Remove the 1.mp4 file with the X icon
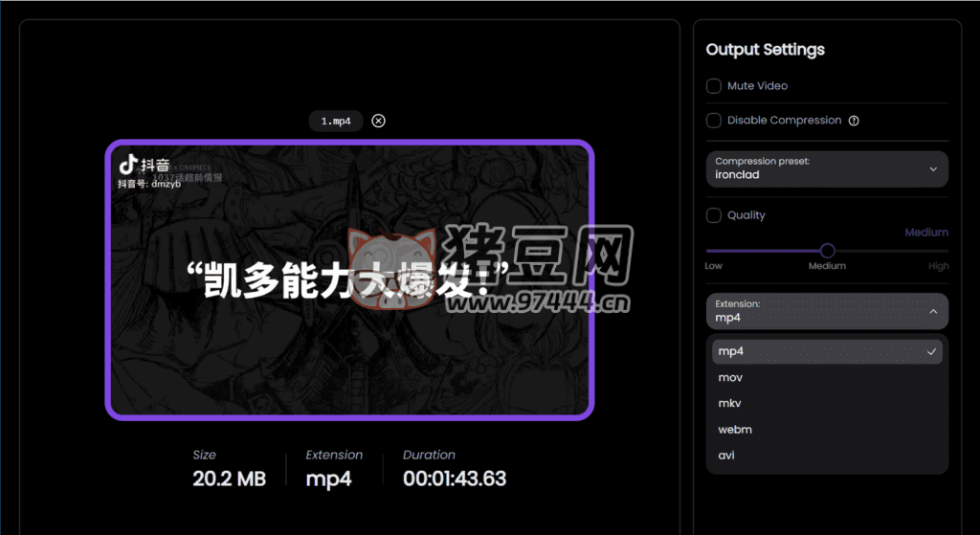The image size is (980, 535). (379, 121)
